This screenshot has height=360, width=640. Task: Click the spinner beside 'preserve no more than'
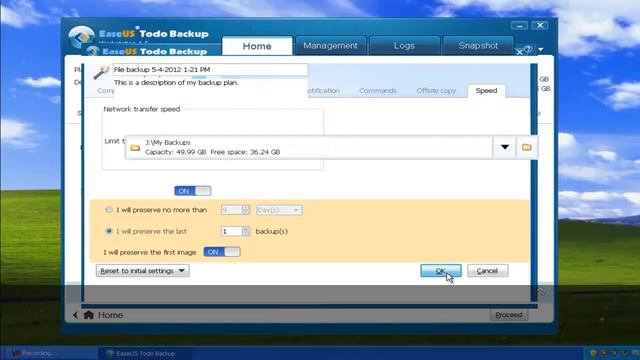245,210
